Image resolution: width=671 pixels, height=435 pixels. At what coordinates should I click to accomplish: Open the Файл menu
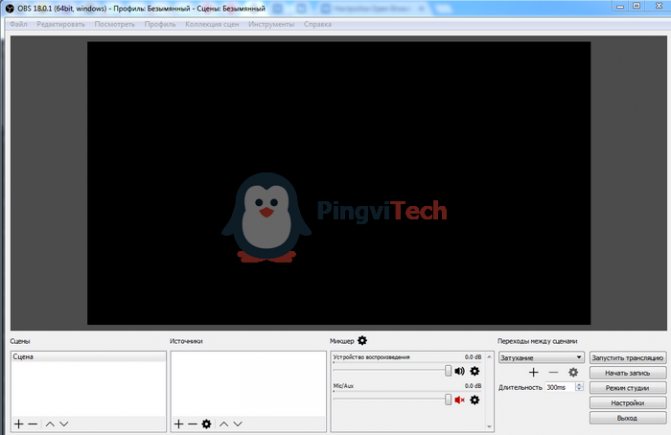pos(18,24)
